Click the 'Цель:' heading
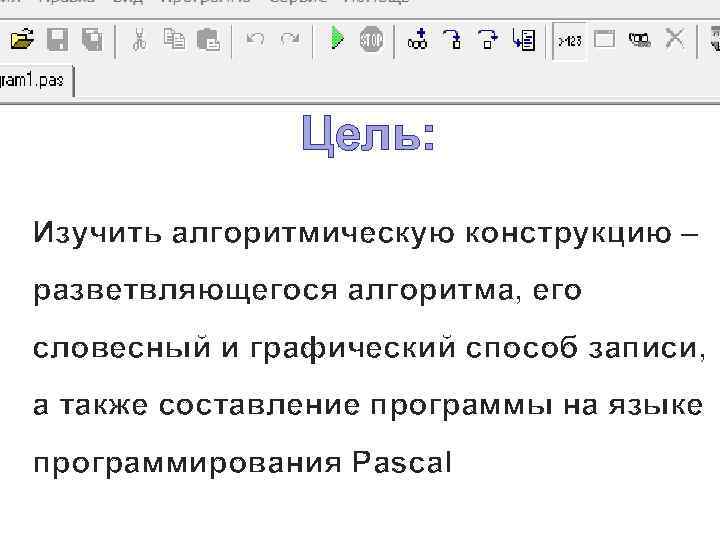The height and width of the screenshot is (540, 720). coord(369,134)
